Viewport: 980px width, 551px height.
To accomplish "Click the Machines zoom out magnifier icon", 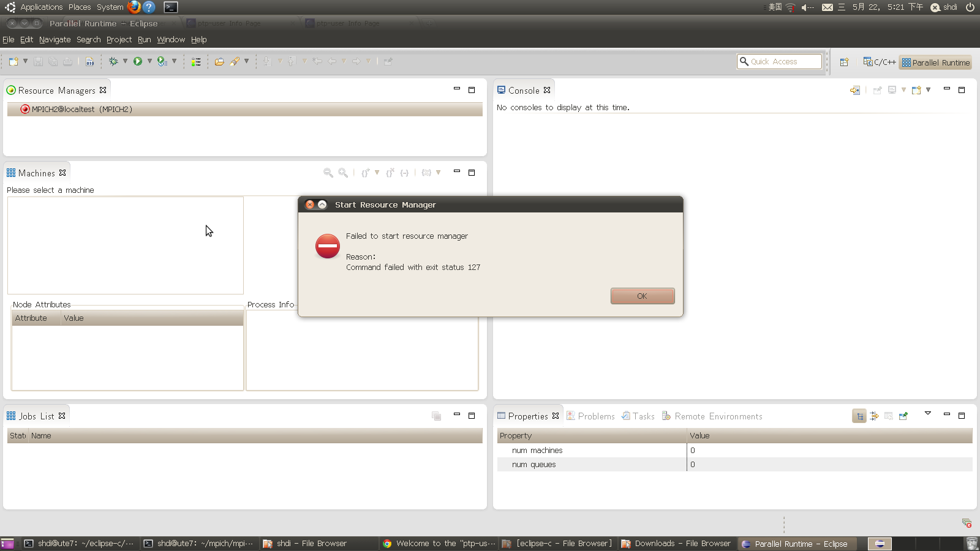I will tap(328, 173).
